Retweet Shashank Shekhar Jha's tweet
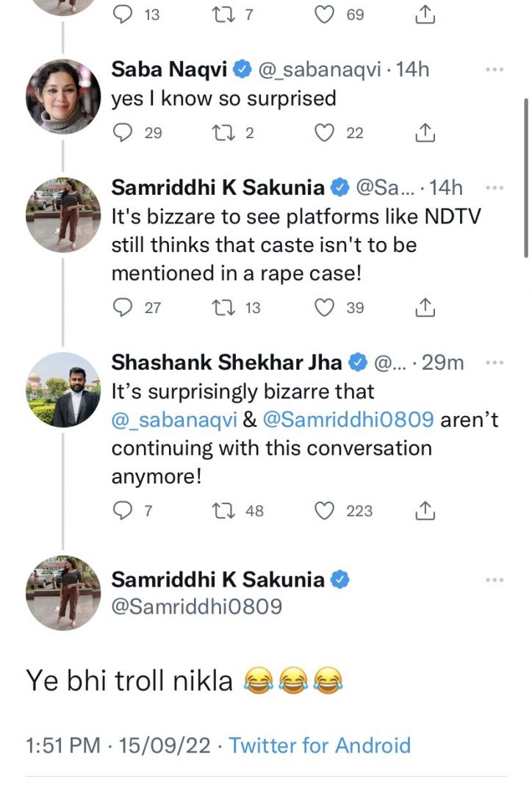Viewport: 532px width, 785px height. click(220, 510)
